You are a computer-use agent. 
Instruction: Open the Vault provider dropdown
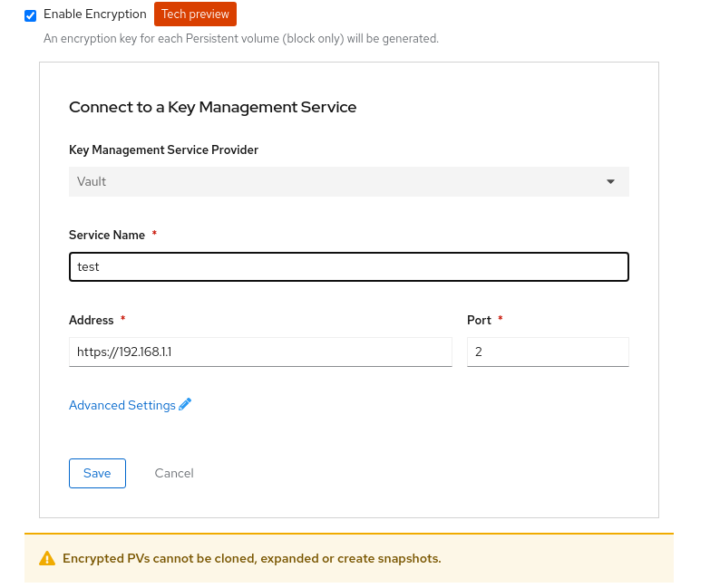(348, 181)
